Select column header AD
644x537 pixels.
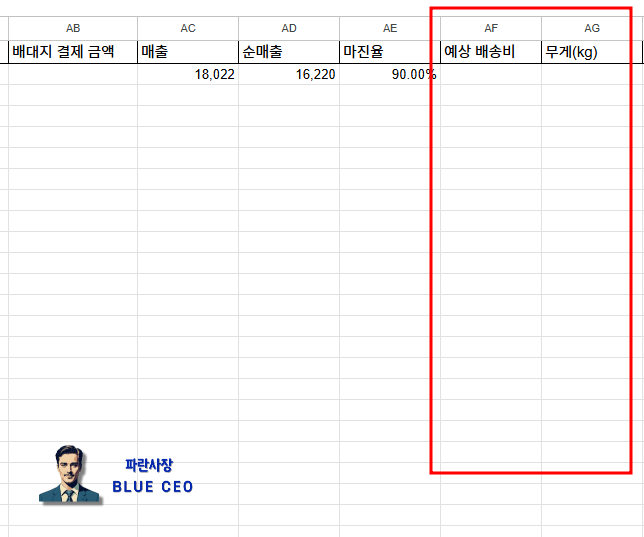(289, 28)
